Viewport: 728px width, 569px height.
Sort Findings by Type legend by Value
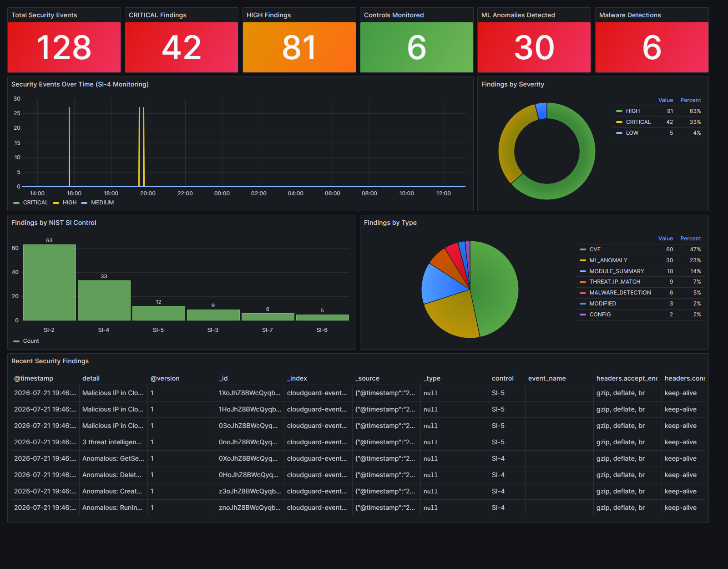coord(665,239)
